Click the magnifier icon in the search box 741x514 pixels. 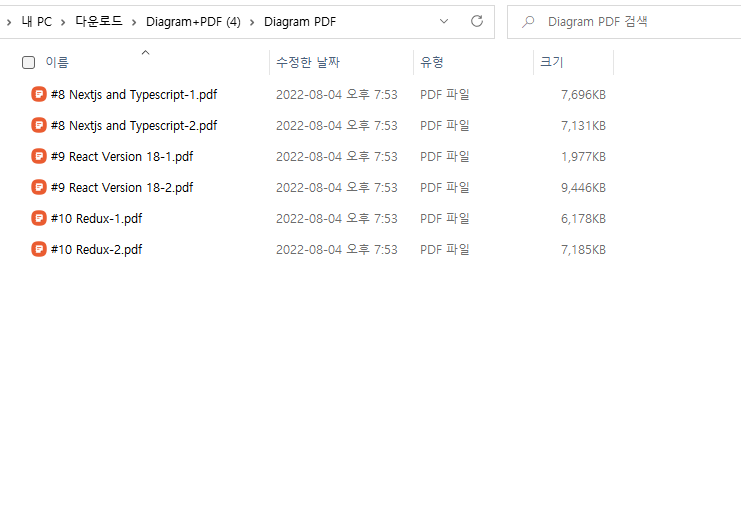pyautogui.click(x=528, y=22)
